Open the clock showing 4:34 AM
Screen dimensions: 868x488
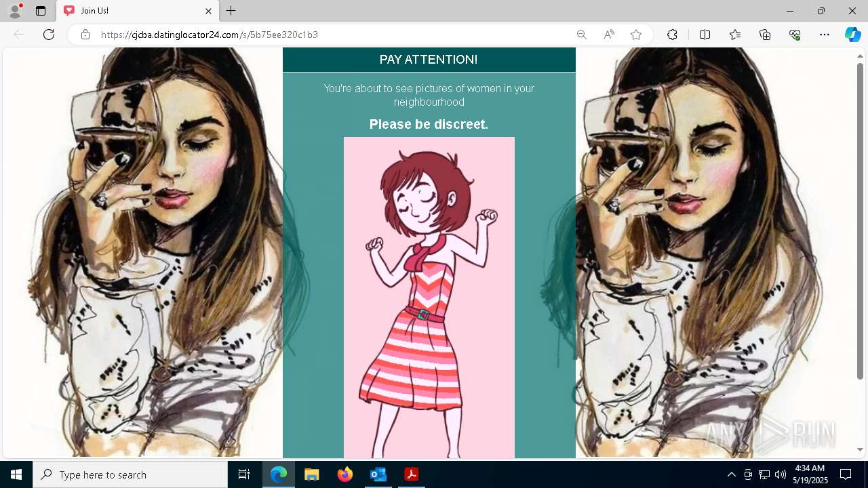[x=810, y=474]
